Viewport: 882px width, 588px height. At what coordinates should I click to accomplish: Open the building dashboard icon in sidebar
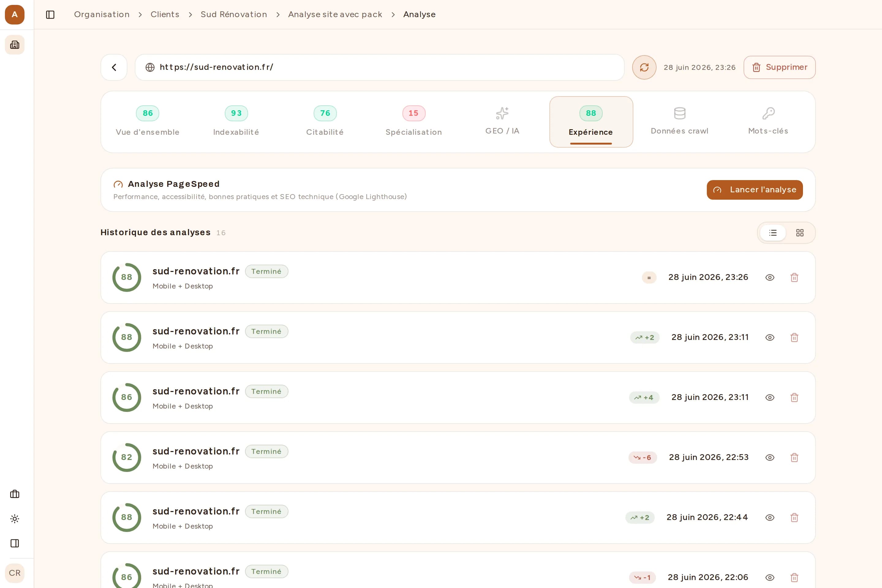pos(15,45)
